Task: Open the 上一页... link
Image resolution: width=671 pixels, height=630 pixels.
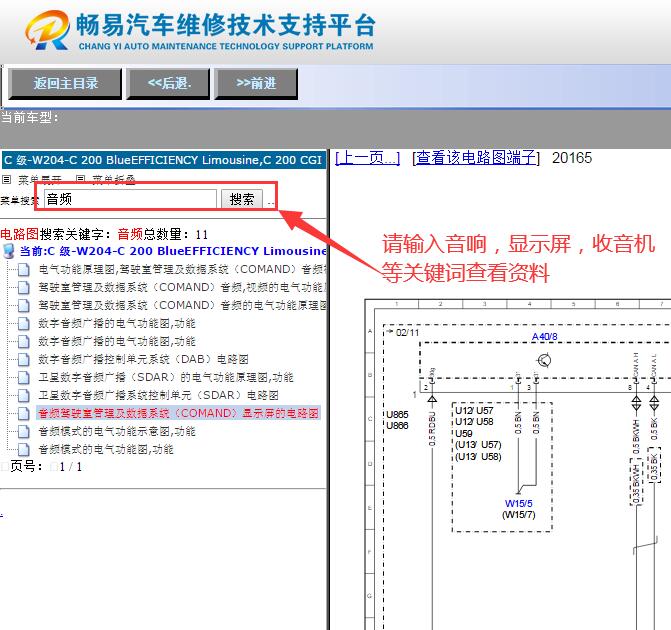Action: pos(368,158)
